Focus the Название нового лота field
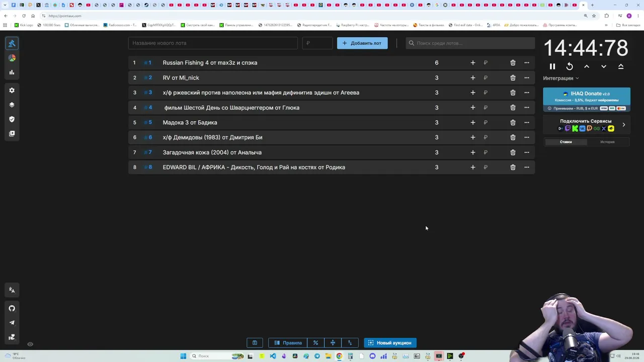Image resolution: width=644 pixels, height=362 pixels. (x=213, y=43)
